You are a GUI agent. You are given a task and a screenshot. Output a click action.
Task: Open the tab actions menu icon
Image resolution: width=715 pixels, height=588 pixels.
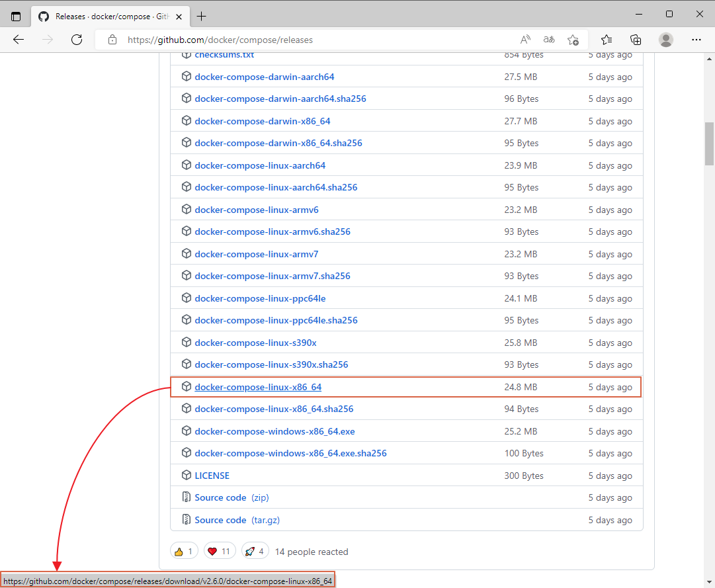click(16, 17)
